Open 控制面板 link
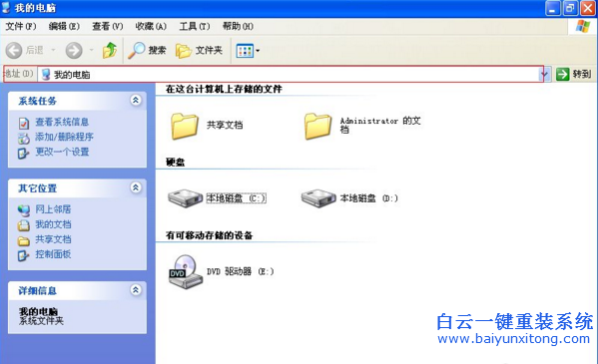The height and width of the screenshot is (364, 598). click(x=53, y=254)
